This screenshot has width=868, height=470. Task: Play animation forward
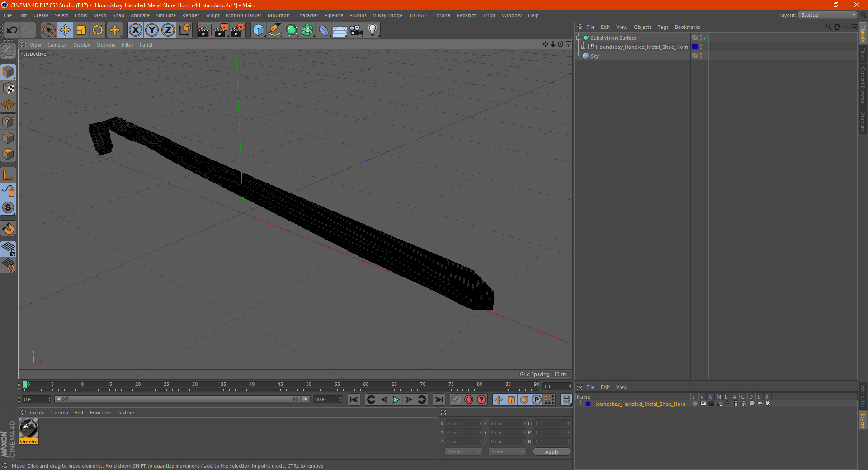396,399
